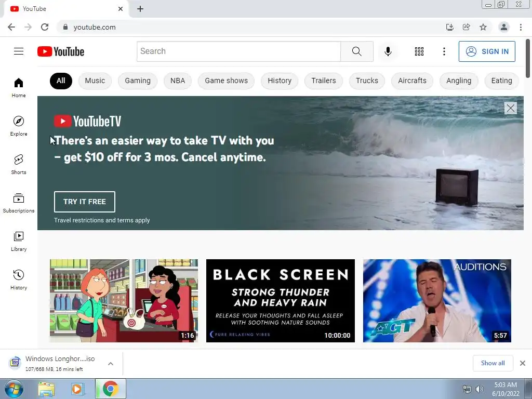Close the downloads bar

tap(523, 363)
